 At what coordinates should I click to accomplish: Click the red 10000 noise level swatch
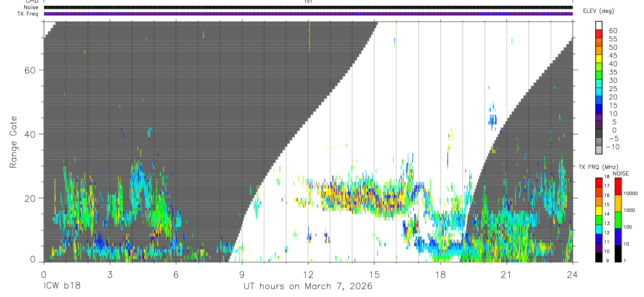[618, 186]
